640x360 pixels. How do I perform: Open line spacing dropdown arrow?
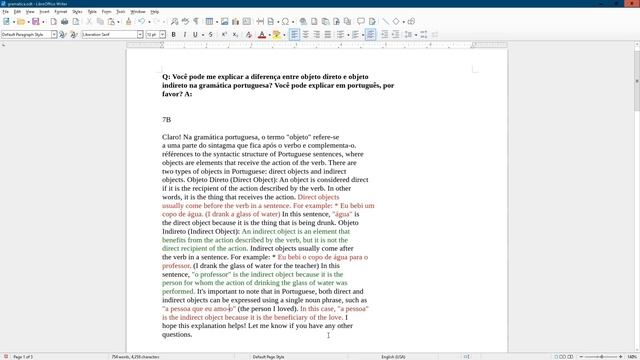point(416,35)
